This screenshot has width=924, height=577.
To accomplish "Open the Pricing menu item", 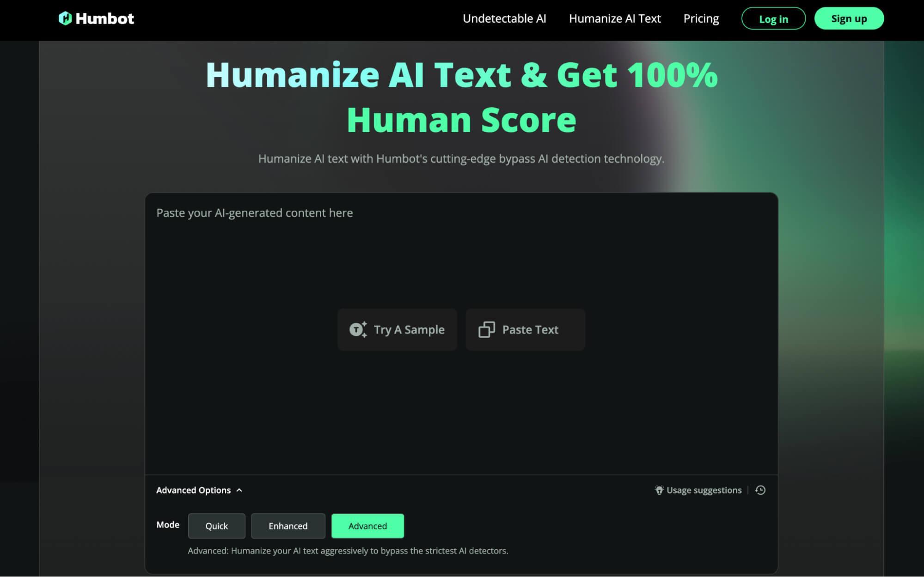I will (x=701, y=18).
